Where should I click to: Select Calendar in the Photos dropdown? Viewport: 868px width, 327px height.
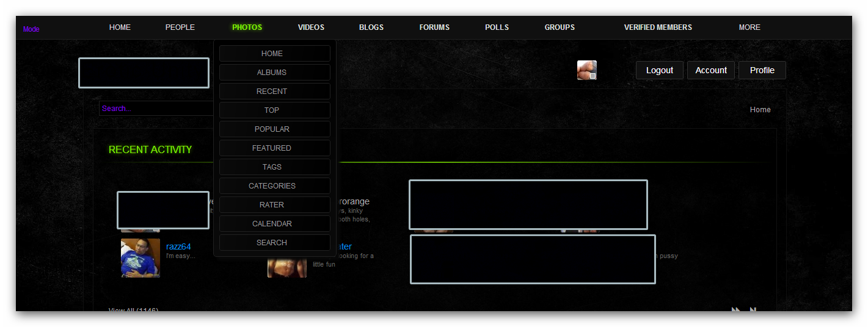pyautogui.click(x=272, y=224)
